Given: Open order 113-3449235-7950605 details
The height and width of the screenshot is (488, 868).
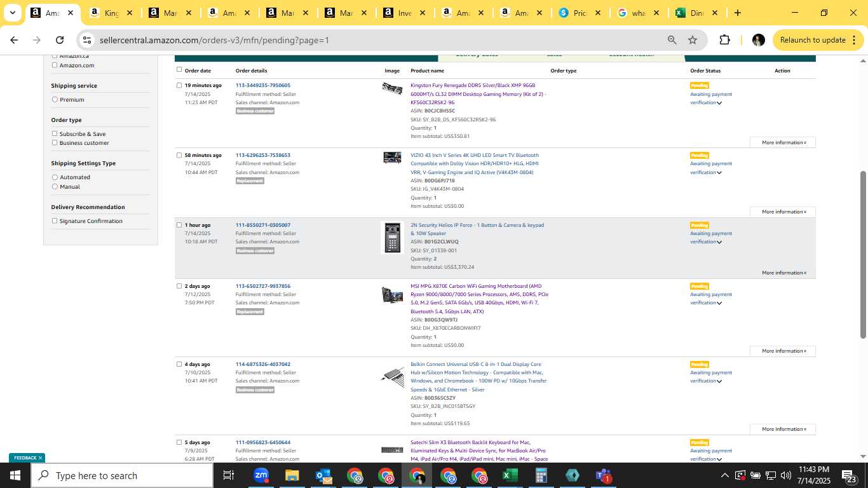Looking at the screenshot, I should pyautogui.click(x=263, y=85).
